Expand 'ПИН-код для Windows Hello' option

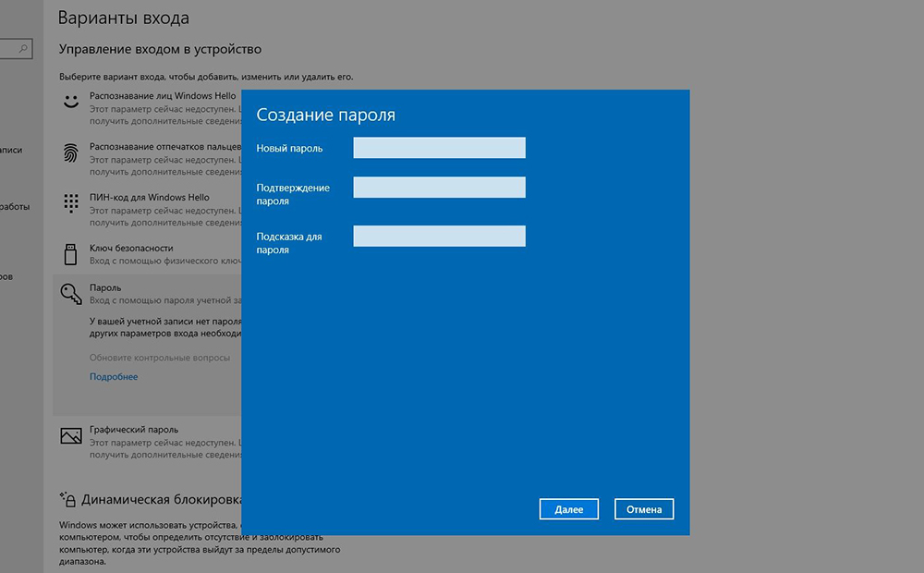coord(150,197)
